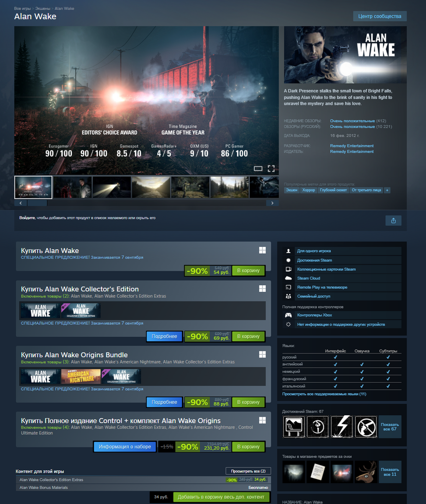Toggle fullscreen view on the screenshot
Screen dimensions: 426x504
(271, 168)
